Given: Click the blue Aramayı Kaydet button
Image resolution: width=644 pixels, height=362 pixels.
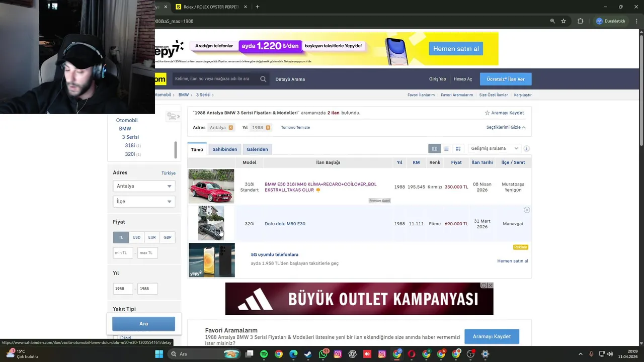Looking at the screenshot, I should pos(492,336).
